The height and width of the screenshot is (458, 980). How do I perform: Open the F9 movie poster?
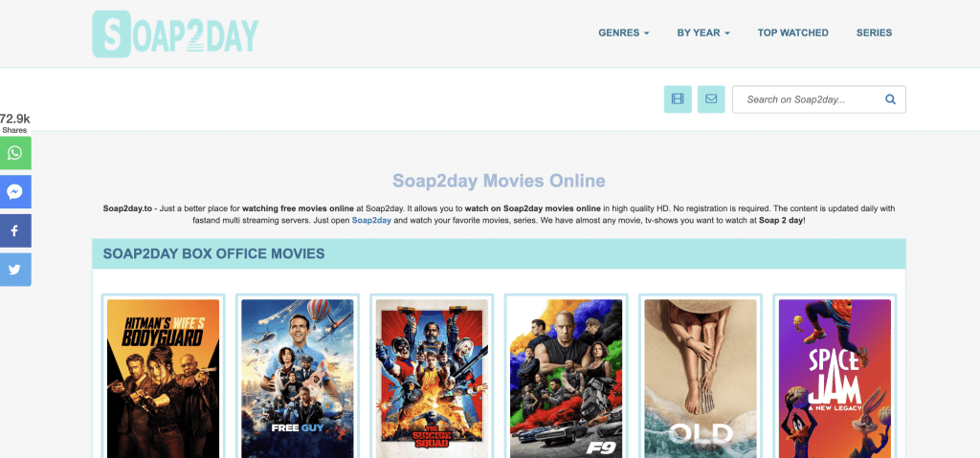pos(567,378)
